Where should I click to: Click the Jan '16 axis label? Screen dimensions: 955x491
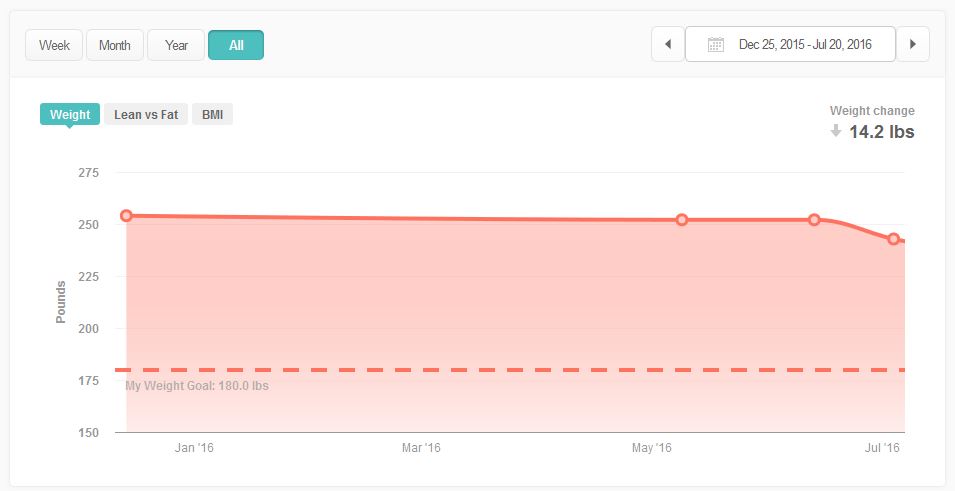coord(194,448)
